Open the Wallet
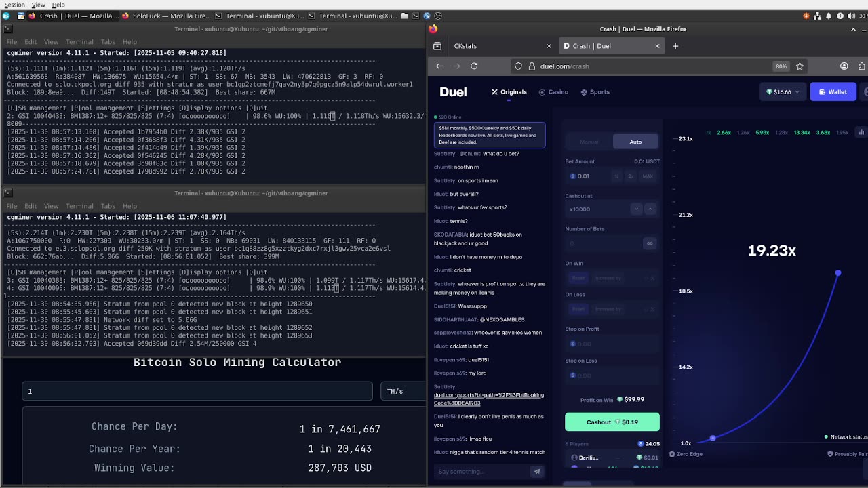The height and width of the screenshot is (488, 868). [x=833, y=92]
